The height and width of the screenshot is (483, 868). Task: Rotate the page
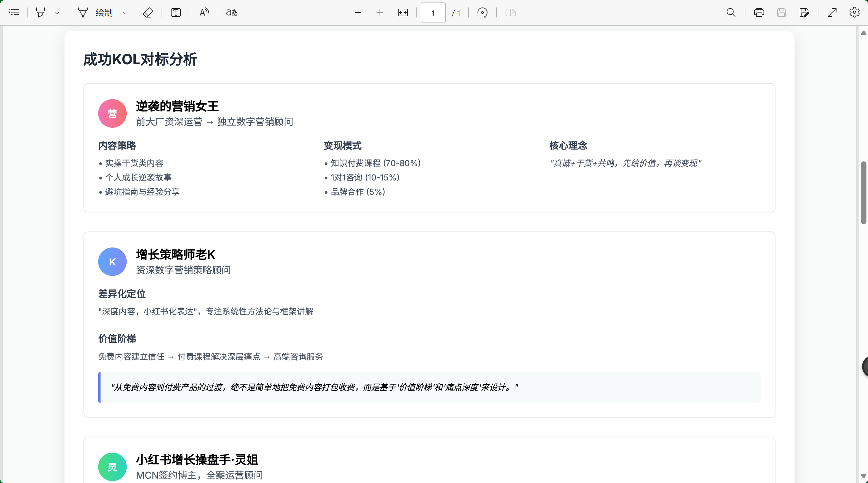tap(482, 12)
